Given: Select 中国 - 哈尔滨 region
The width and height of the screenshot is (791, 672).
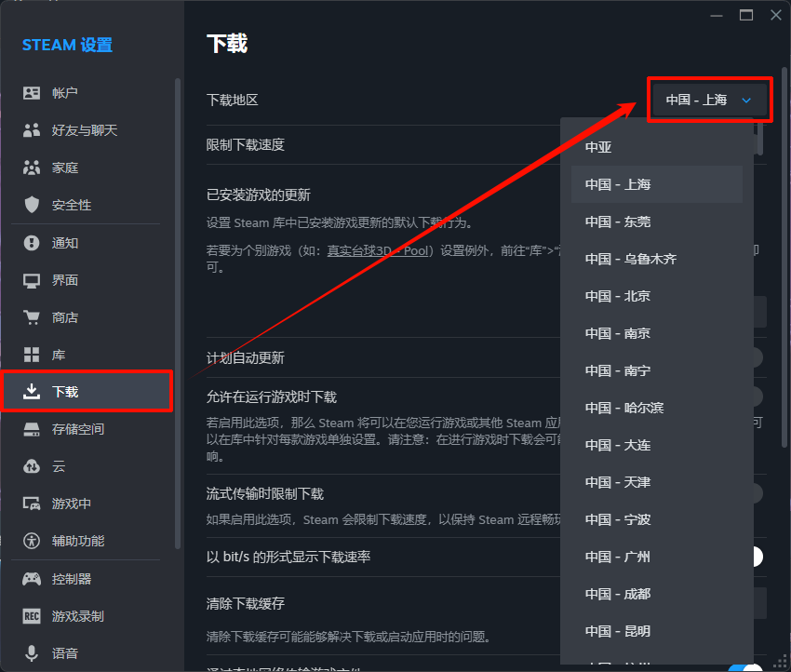Looking at the screenshot, I should tap(656, 408).
